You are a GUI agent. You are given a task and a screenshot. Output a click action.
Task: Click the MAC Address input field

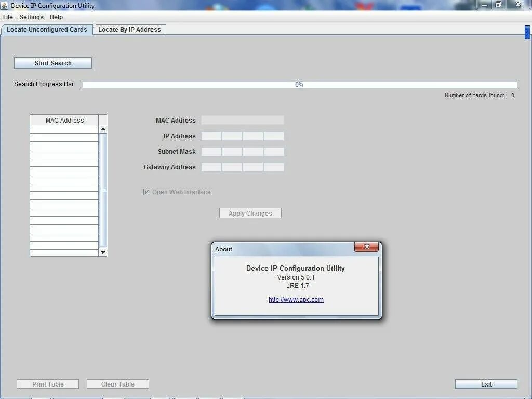[x=243, y=120]
